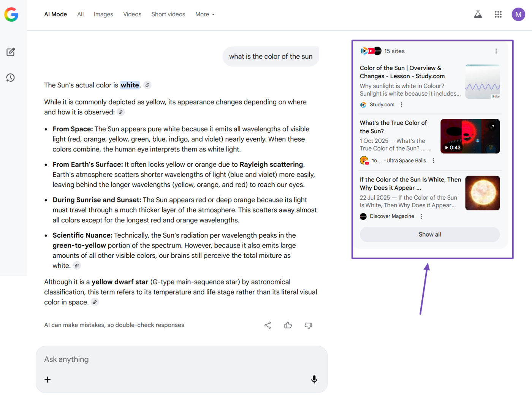532x399 pixels.
Task: Start a new chat with the compose icon
Action: pyautogui.click(x=11, y=52)
